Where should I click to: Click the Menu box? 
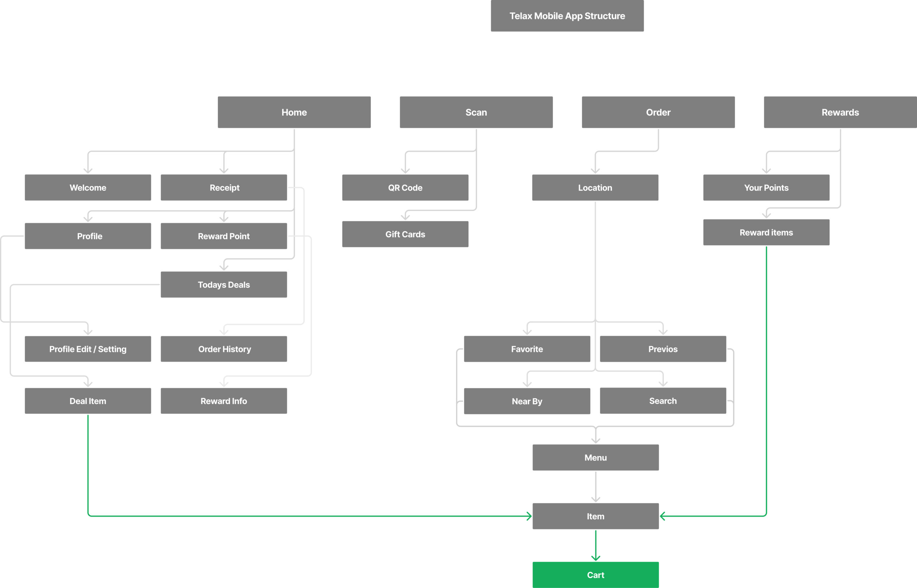pyautogui.click(x=595, y=457)
